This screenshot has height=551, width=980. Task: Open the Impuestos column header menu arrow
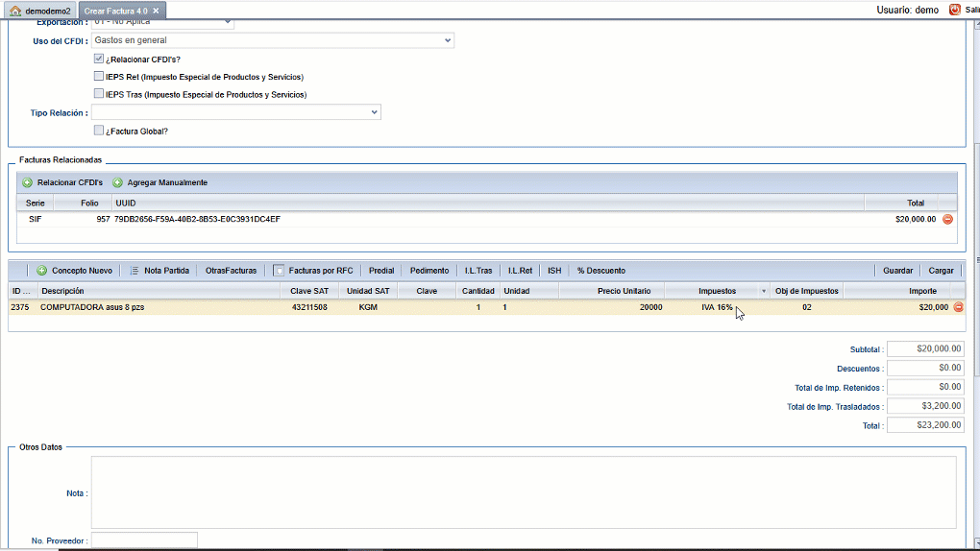pos(764,291)
